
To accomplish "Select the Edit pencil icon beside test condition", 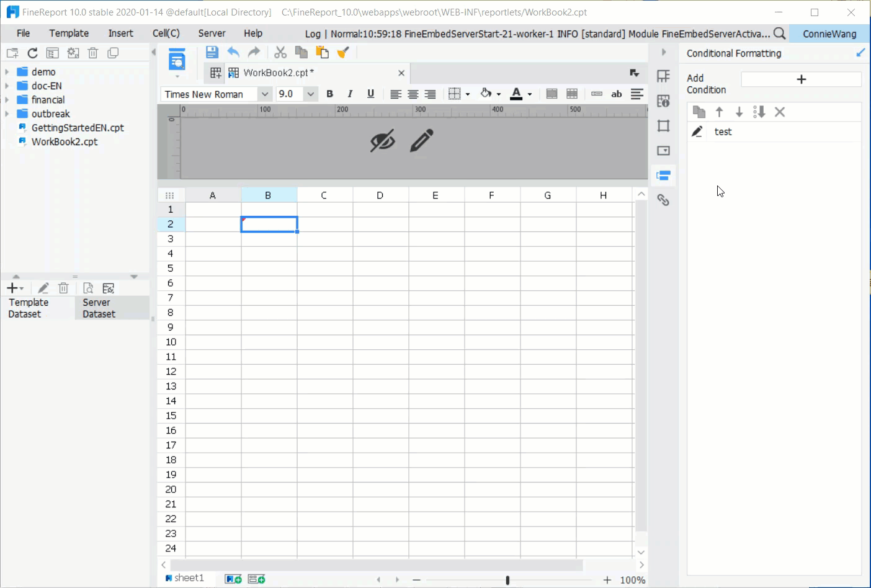I will pos(697,131).
